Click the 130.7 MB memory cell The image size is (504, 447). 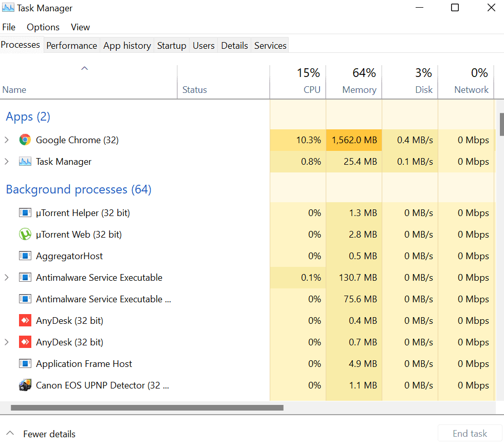(354, 278)
